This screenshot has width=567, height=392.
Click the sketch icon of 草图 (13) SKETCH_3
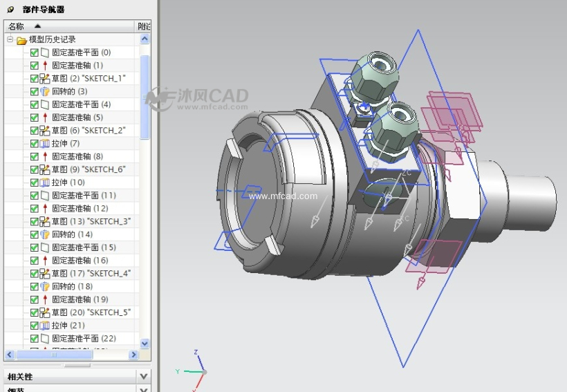[44, 222]
